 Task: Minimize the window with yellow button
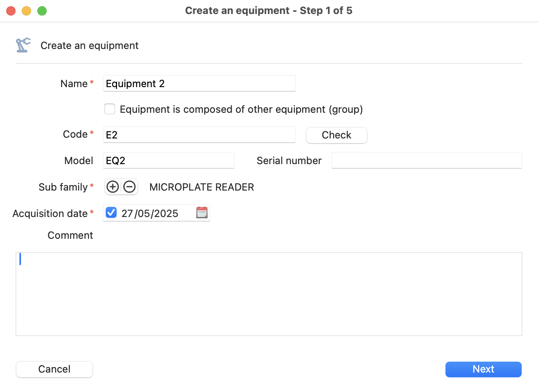click(x=26, y=11)
